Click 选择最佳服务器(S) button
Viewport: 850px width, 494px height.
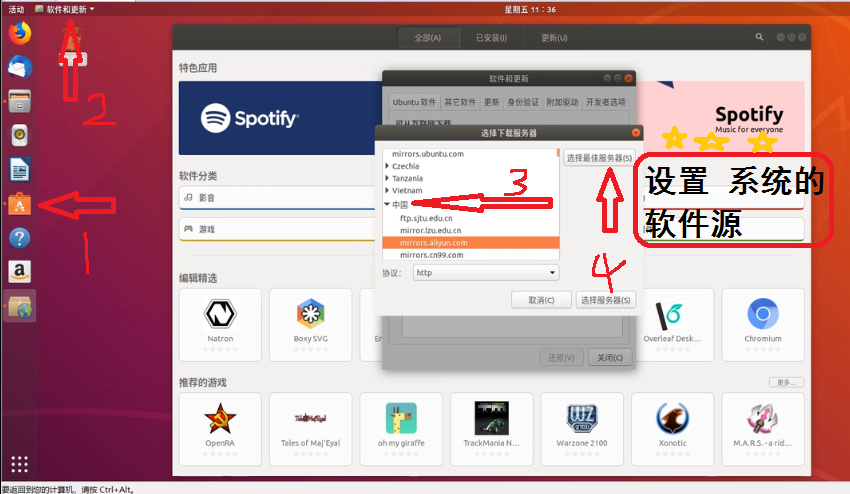[599, 158]
